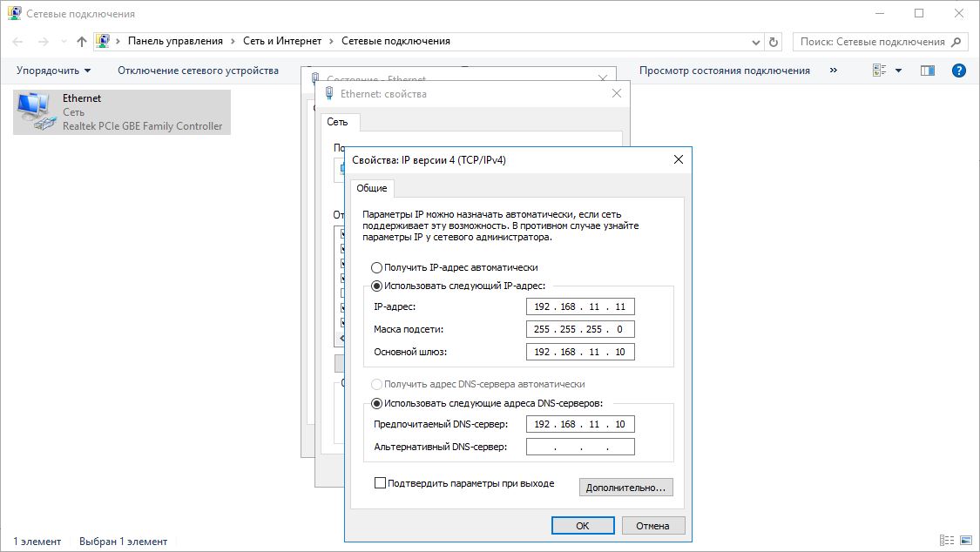This screenshot has width=980, height=552.
Task: Click the 'Альтернативный DNS-сервер' input field
Action: [x=580, y=447]
